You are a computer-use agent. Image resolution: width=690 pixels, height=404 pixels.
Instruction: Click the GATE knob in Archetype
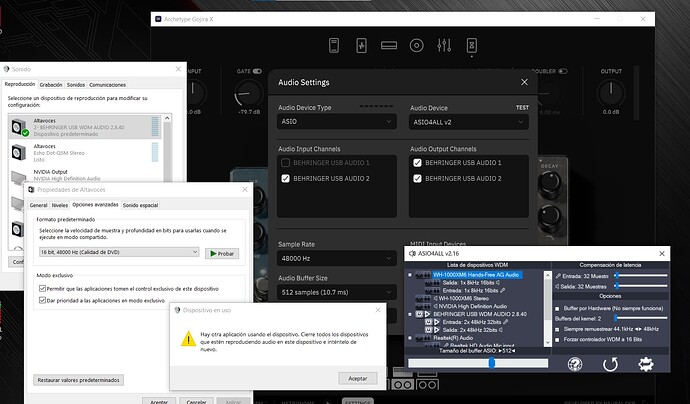tap(249, 93)
